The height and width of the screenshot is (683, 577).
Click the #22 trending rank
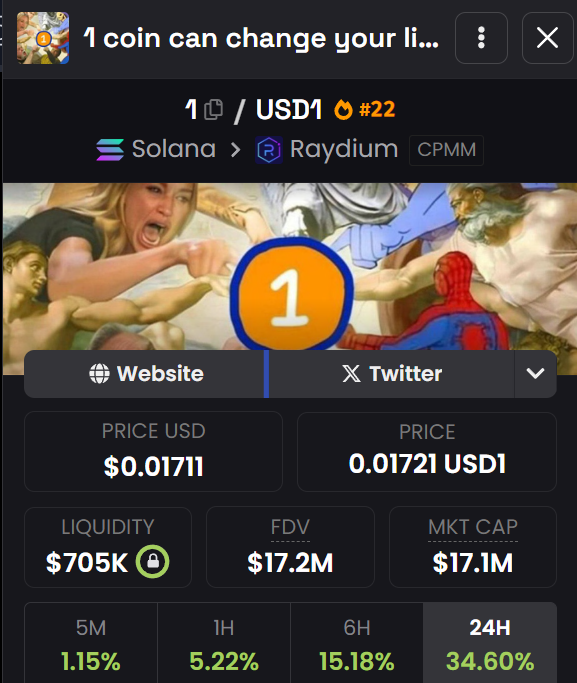tap(377, 109)
